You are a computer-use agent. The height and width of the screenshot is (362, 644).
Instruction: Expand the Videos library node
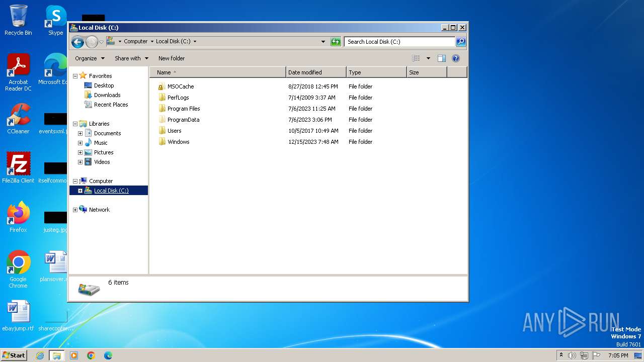coord(80,162)
